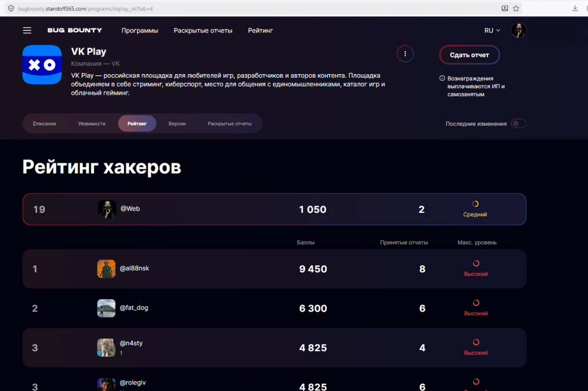
Task: Click the Средний level icon for @Web
Action: (475, 204)
